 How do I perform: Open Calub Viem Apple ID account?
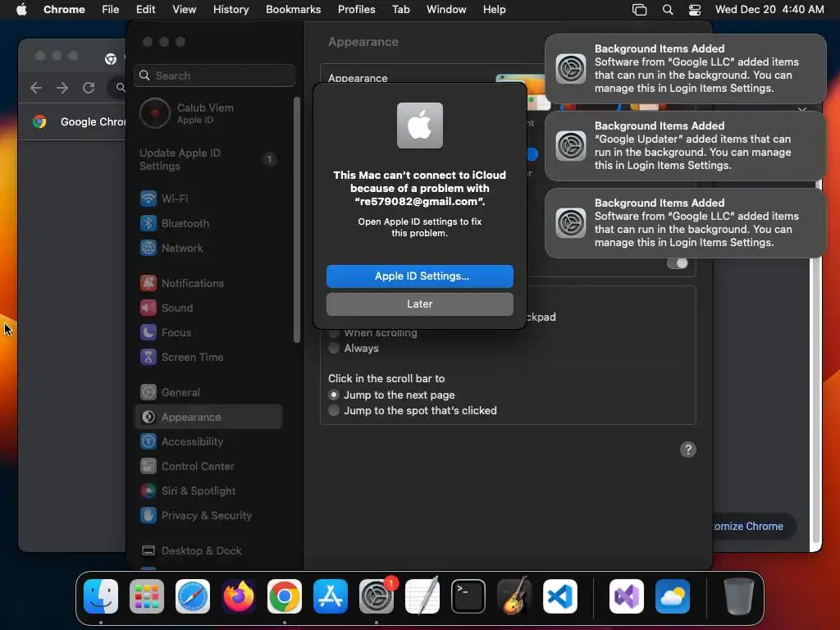coord(208,113)
